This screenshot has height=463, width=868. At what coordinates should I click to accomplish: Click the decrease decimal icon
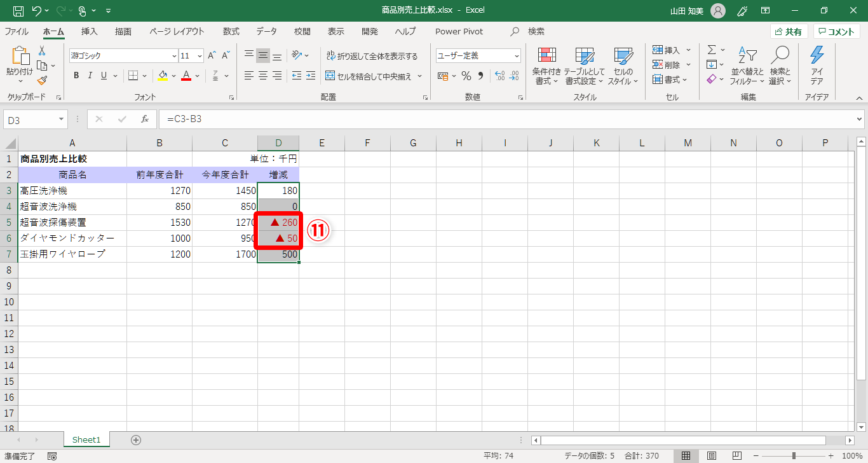pos(513,76)
